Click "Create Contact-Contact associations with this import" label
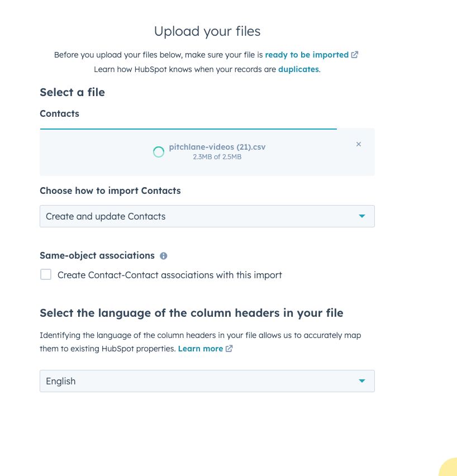This screenshot has height=476, width=457. point(170,275)
